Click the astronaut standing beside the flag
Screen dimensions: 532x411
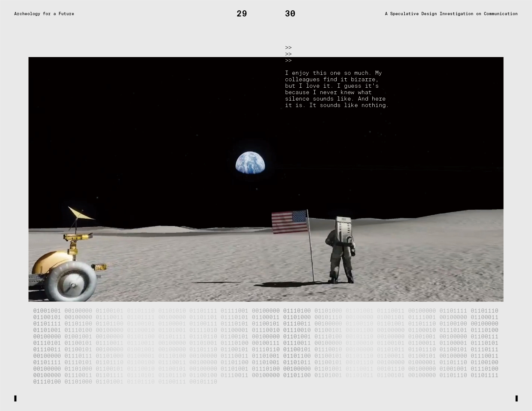[340, 250]
